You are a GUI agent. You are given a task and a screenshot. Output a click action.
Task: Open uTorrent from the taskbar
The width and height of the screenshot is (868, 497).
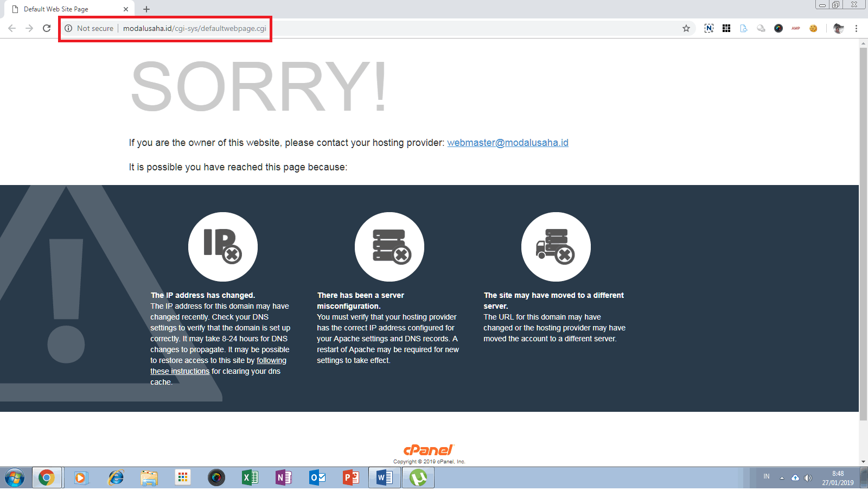click(418, 478)
